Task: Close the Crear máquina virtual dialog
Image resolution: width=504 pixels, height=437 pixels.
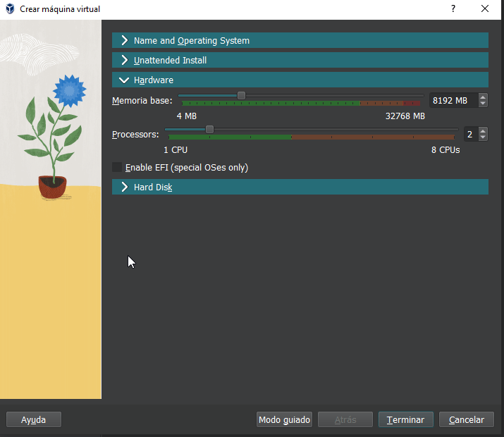Action: coord(485,8)
